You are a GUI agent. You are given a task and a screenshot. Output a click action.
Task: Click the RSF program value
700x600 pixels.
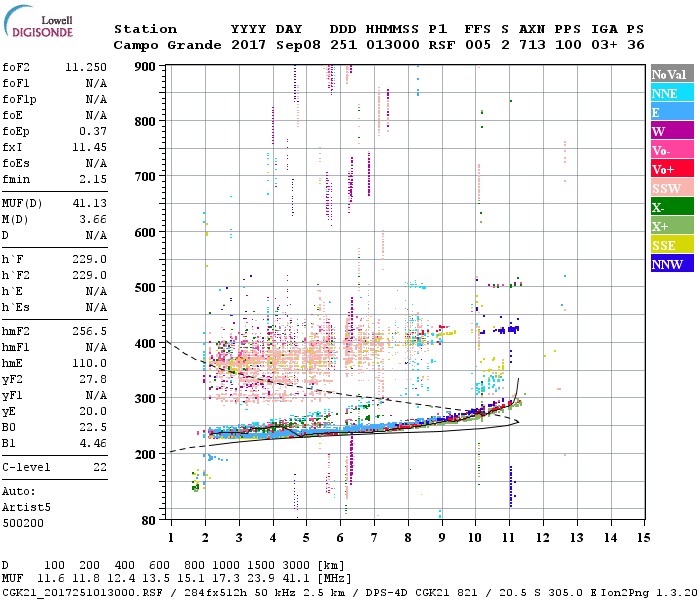pyautogui.click(x=442, y=45)
